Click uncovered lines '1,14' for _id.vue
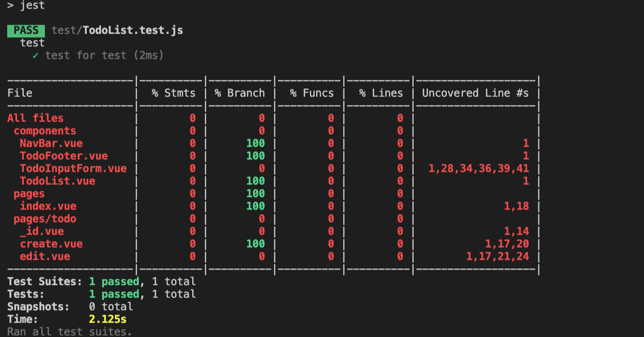The image size is (644, 337). [516, 232]
